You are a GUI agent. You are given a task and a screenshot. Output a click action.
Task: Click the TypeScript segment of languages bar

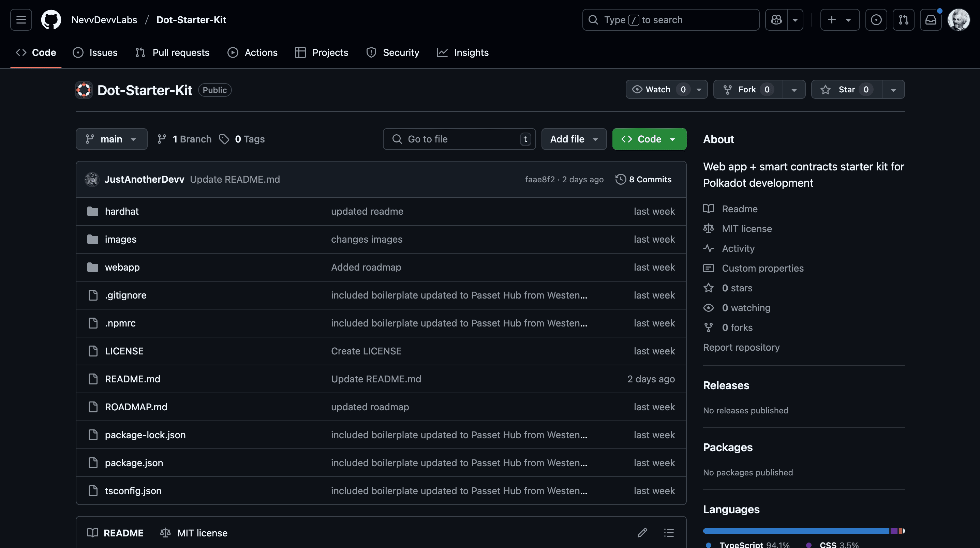click(796, 531)
